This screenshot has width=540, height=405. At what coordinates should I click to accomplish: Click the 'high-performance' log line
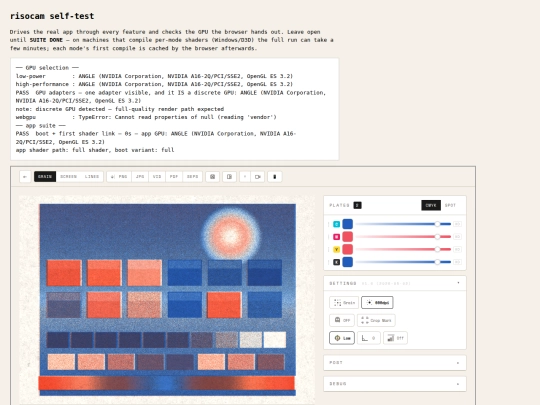(x=154, y=84)
